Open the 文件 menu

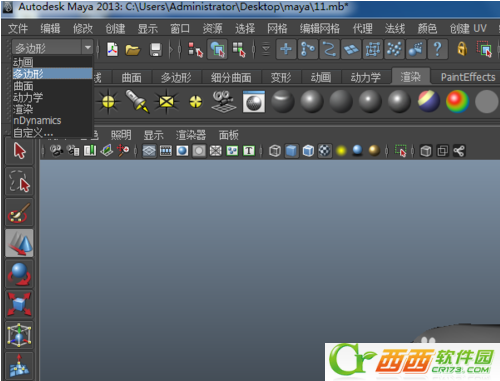click(x=18, y=29)
